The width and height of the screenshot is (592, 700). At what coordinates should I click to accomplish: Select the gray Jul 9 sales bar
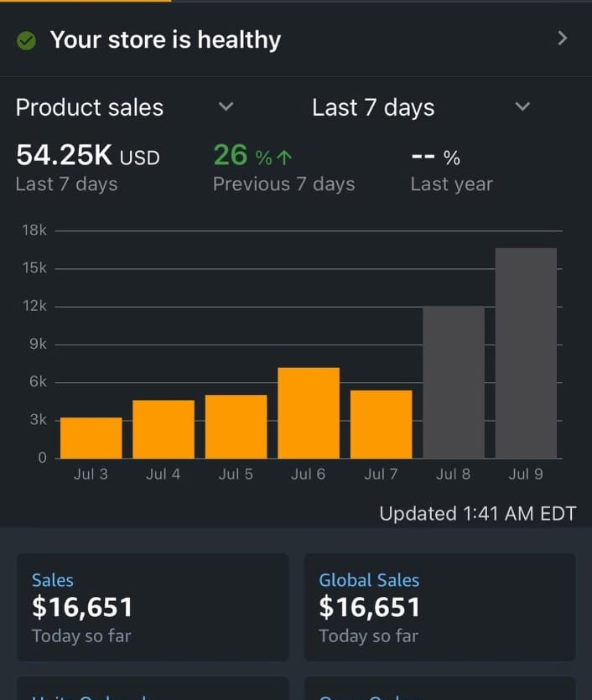(526, 353)
